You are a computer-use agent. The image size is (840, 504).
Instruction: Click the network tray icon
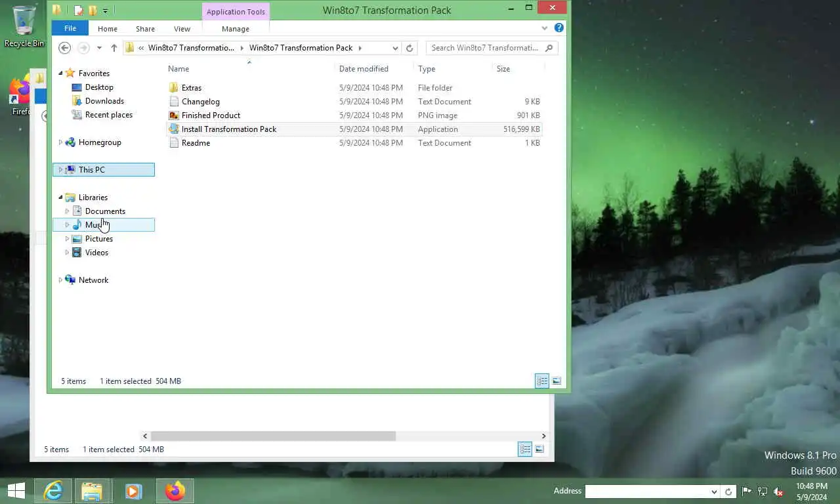coord(763,492)
